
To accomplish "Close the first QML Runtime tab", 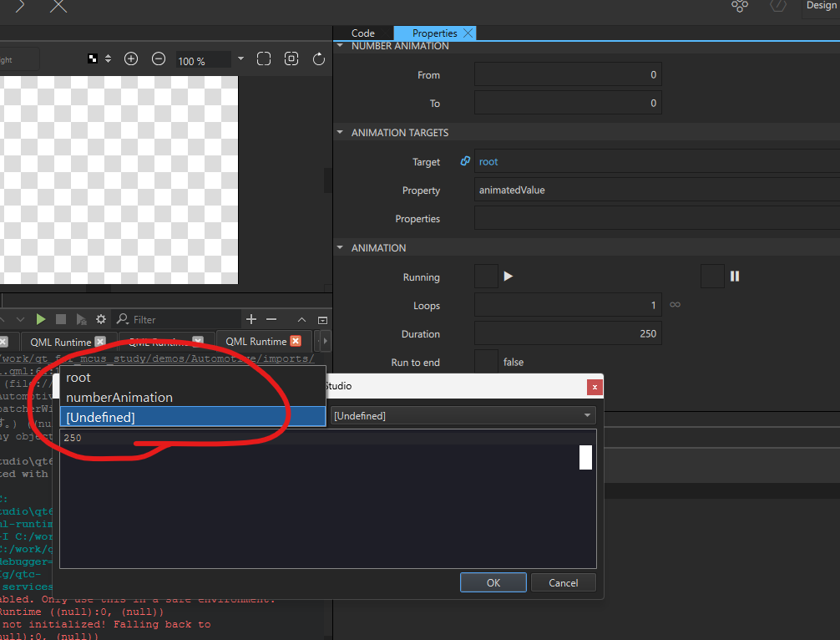I will point(100,342).
